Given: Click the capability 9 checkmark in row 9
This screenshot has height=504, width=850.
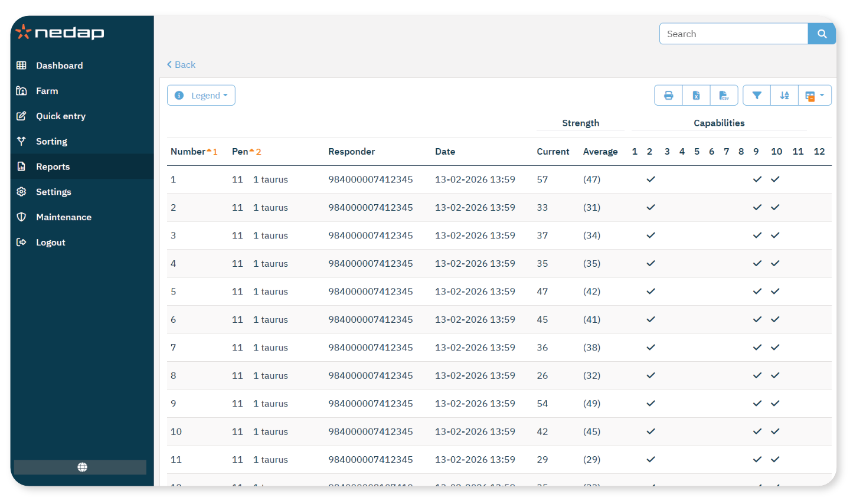Looking at the screenshot, I should (x=757, y=404).
